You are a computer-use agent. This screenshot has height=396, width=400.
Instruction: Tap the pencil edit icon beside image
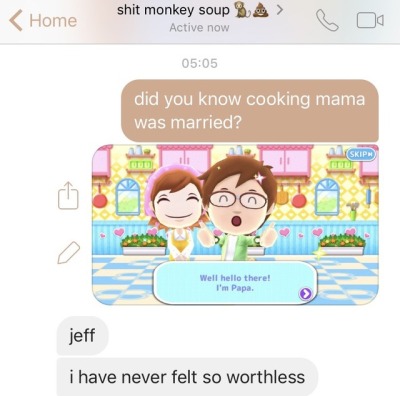(x=69, y=253)
